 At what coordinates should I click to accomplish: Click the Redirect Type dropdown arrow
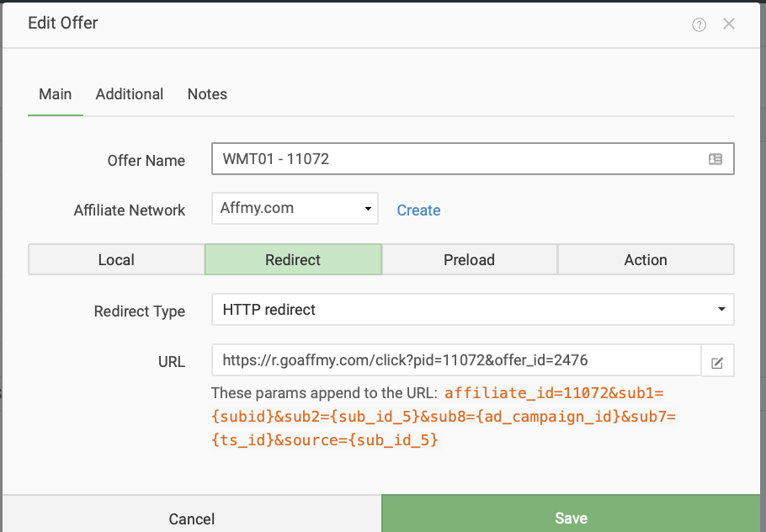(x=721, y=309)
